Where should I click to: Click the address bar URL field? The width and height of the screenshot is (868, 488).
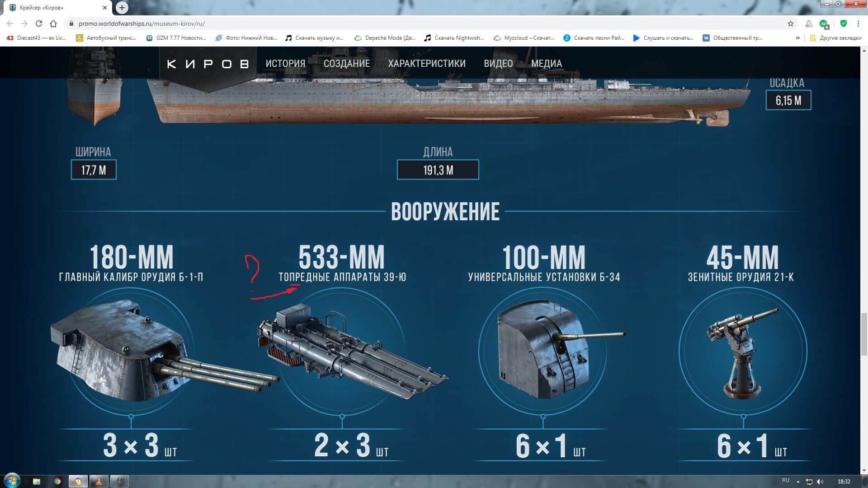click(425, 23)
